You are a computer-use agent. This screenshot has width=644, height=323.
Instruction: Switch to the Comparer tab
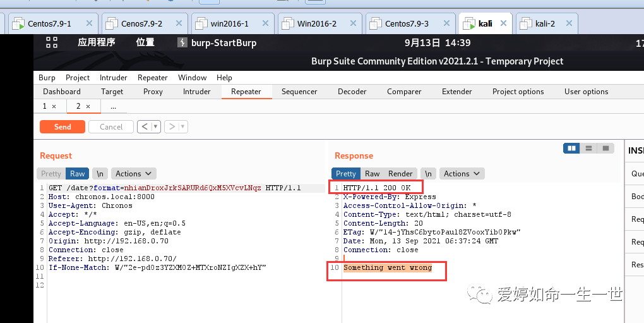point(404,92)
